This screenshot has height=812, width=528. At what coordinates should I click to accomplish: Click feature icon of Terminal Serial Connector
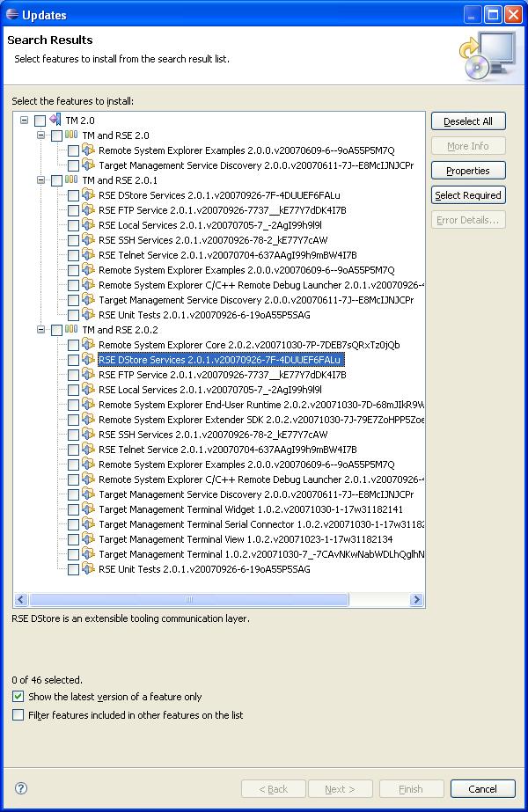89,524
